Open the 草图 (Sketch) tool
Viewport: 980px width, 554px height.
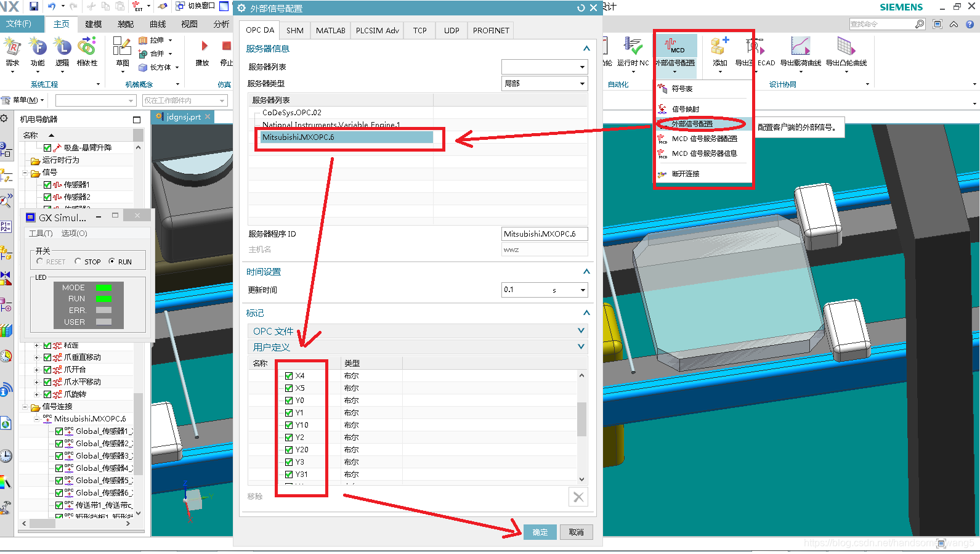(x=122, y=52)
